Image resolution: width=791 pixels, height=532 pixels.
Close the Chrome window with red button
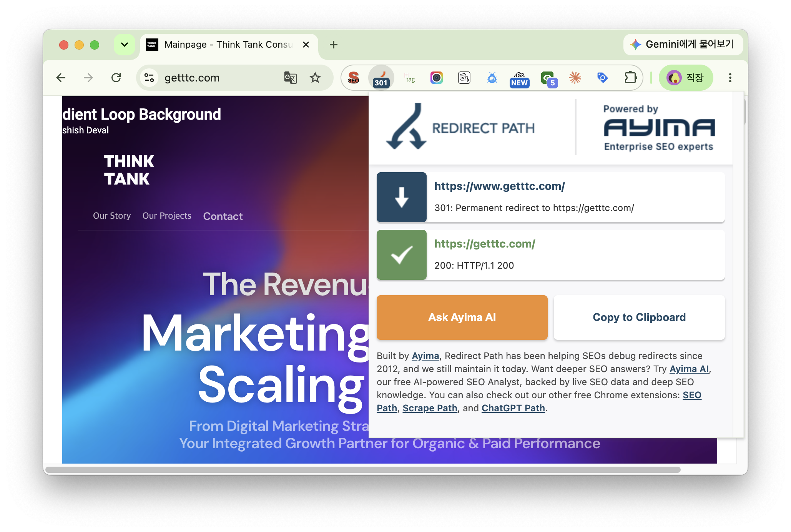[64, 45]
